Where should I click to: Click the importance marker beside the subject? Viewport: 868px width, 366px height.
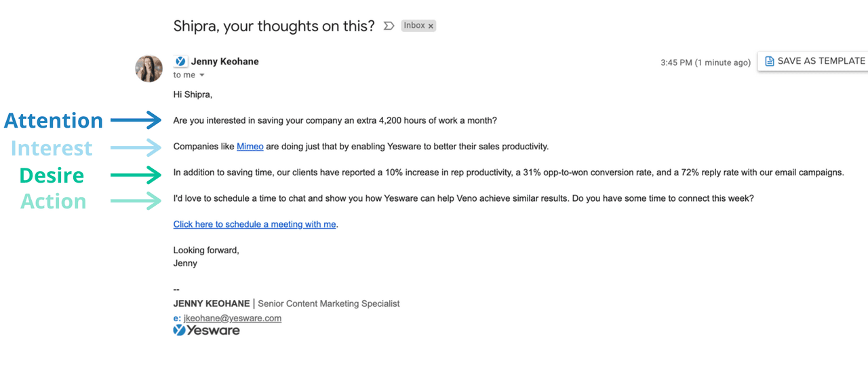click(x=389, y=26)
